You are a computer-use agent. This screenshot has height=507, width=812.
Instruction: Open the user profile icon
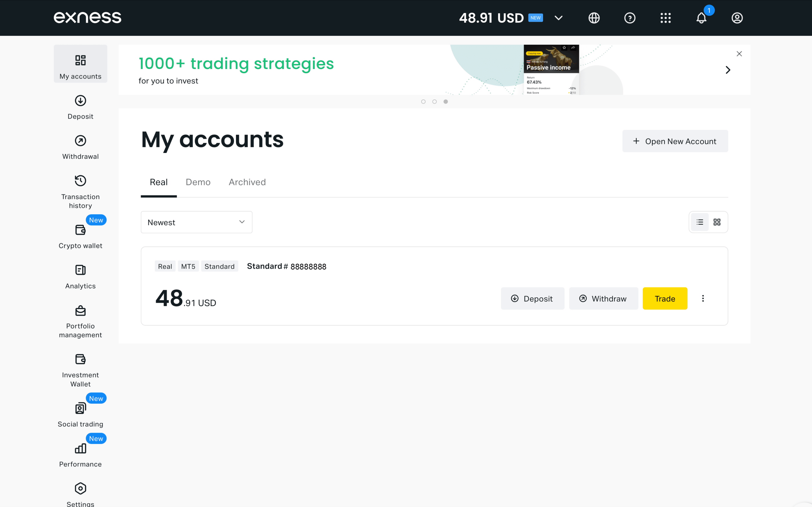[737, 18]
